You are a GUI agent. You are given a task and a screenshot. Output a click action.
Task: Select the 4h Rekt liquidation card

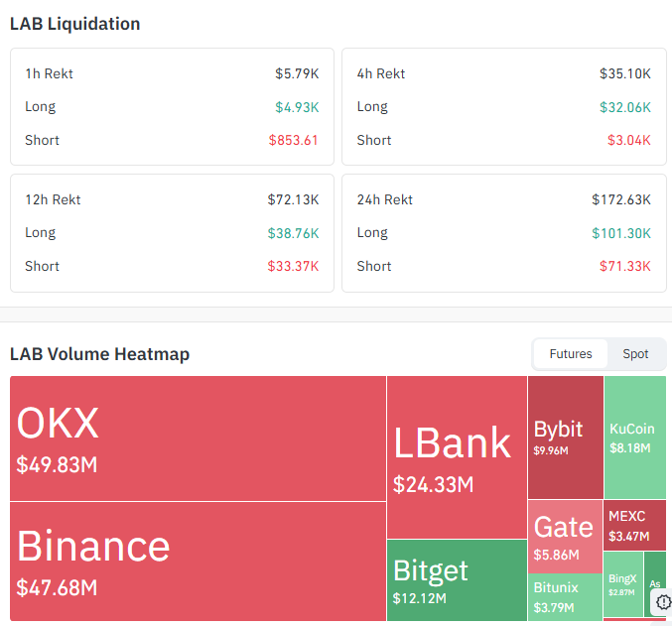point(504,107)
